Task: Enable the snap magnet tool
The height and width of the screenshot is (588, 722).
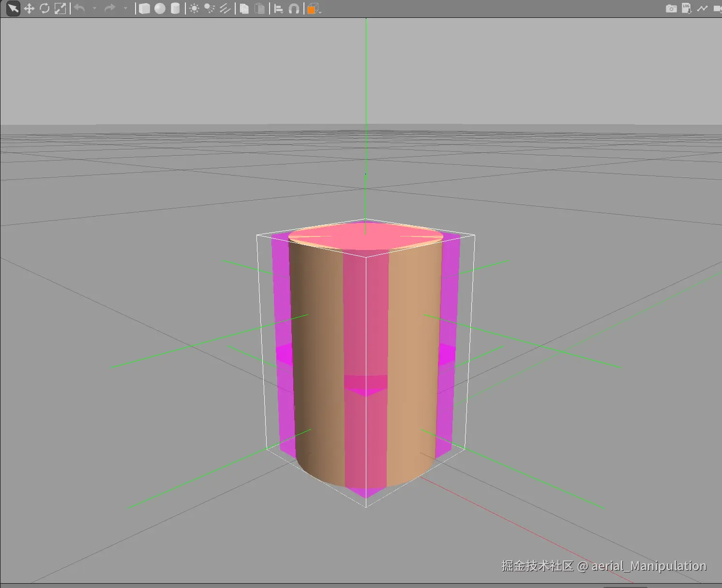Action: coord(294,9)
